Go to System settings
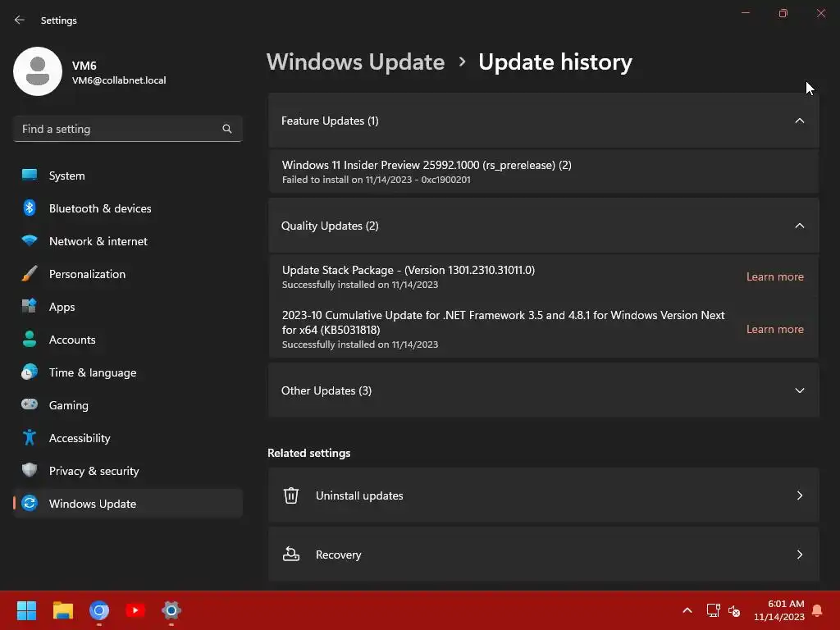The height and width of the screenshot is (630, 840). coord(128,176)
